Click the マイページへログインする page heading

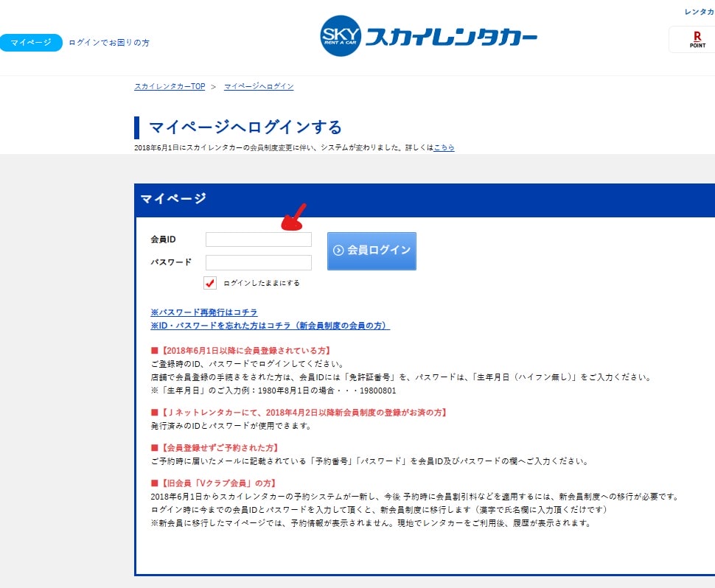click(245, 127)
